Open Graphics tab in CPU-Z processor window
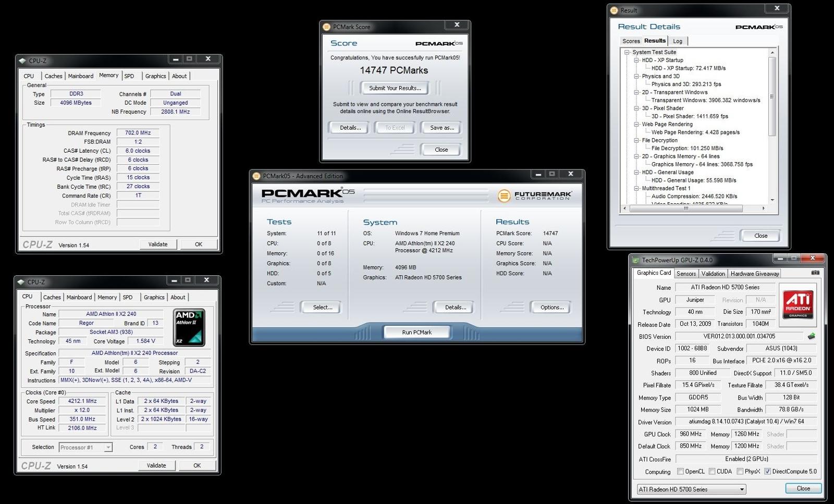This screenshot has height=504, width=834. tap(154, 298)
